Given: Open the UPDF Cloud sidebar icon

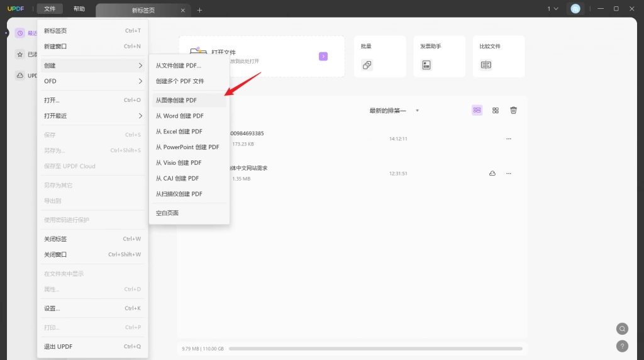Looking at the screenshot, I should pyautogui.click(x=20, y=76).
